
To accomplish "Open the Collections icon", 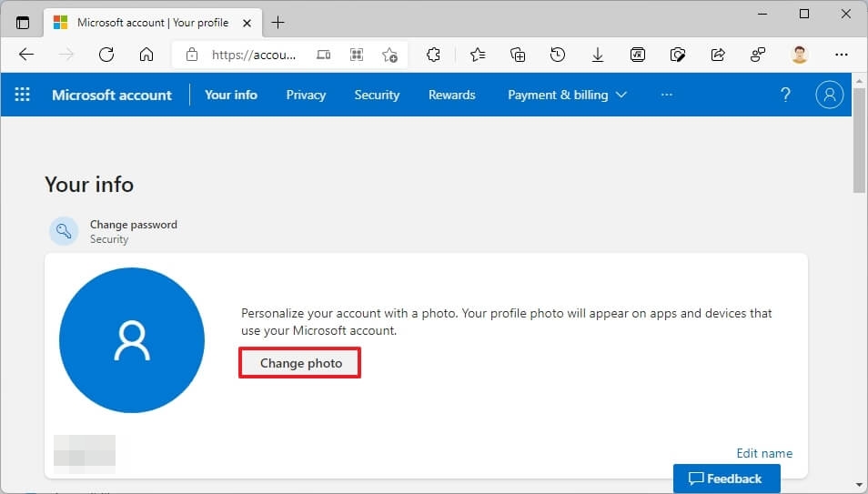I will (x=518, y=55).
